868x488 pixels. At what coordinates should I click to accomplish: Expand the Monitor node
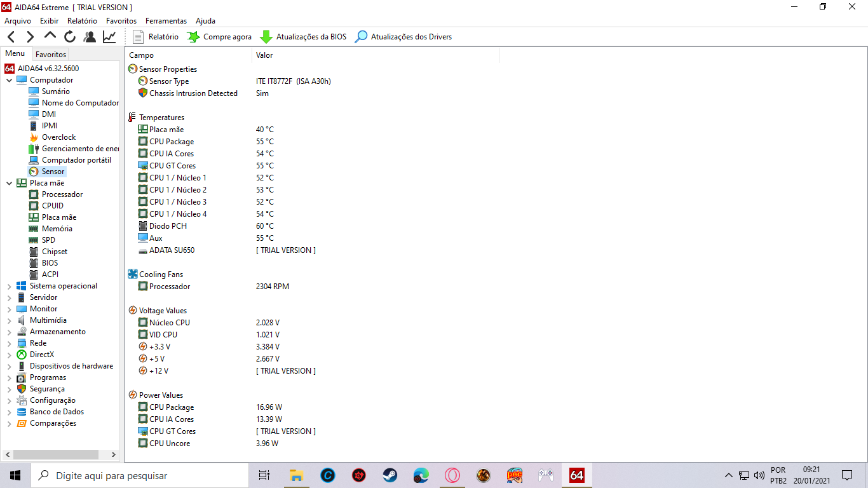[x=9, y=309]
